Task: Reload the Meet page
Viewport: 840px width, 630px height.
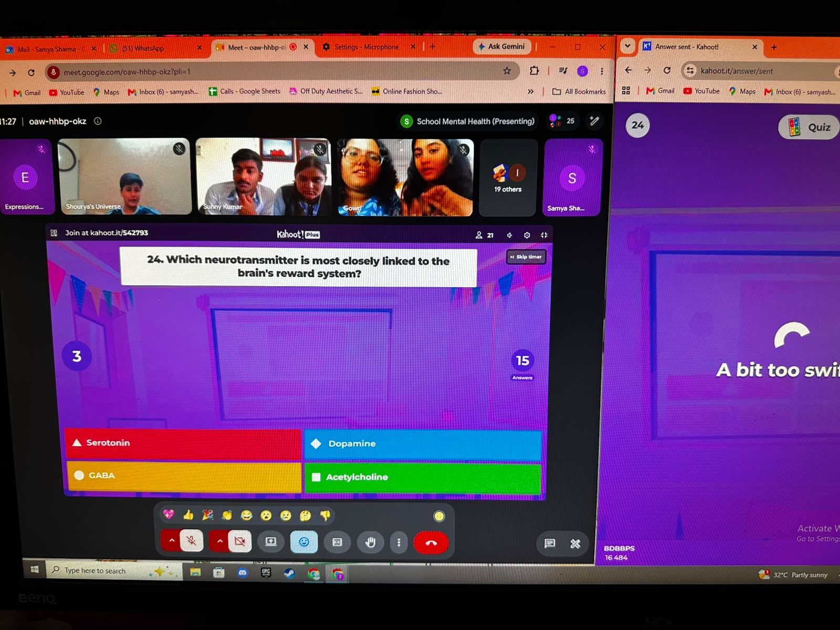Action: click(x=31, y=72)
